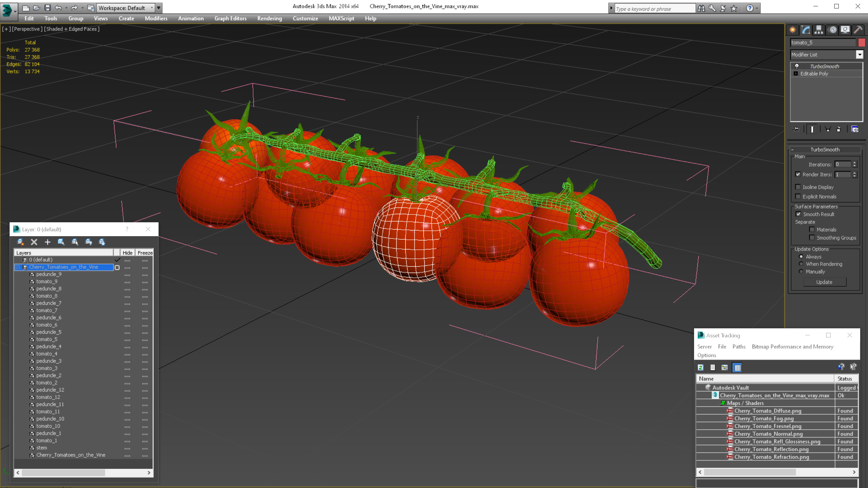Click the Redo arrow icon

(x=74, y=8)
